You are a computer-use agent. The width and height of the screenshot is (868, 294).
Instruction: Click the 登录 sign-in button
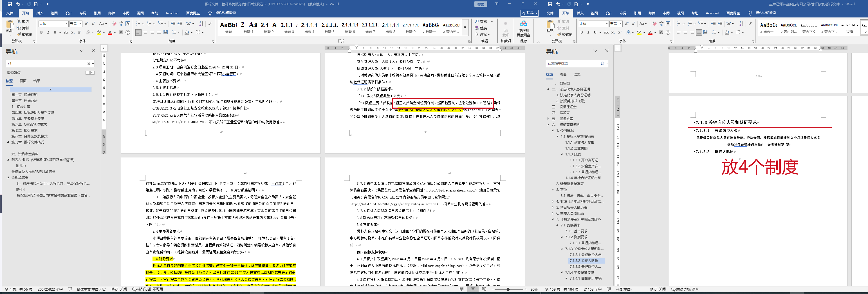point(481,4)
